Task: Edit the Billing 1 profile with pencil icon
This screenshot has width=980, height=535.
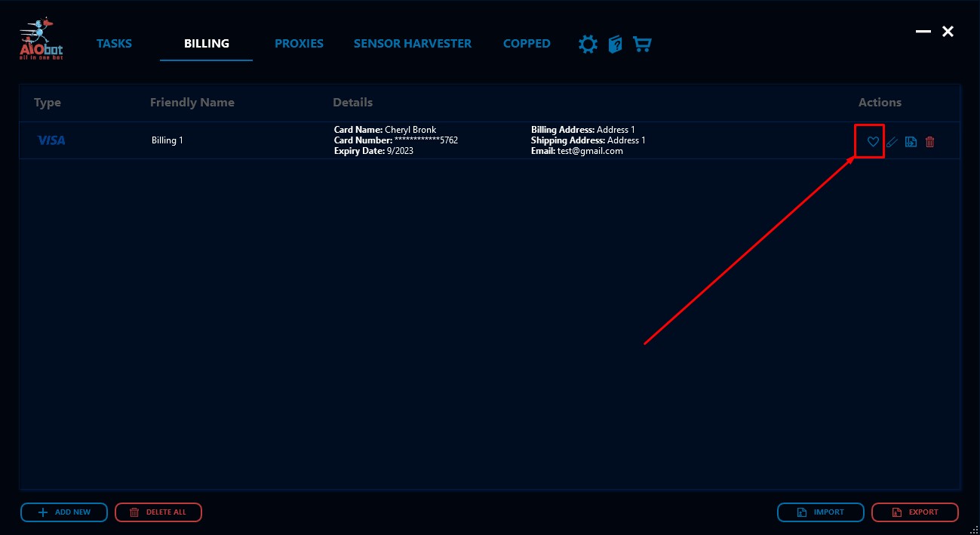Action: tap(892, 141)
